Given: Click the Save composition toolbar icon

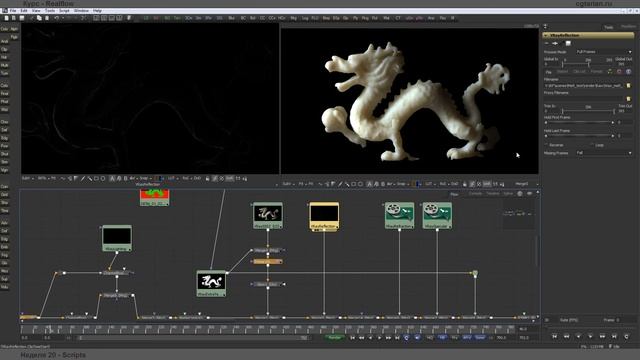Looking at the screenshot, I should (22, 18).
